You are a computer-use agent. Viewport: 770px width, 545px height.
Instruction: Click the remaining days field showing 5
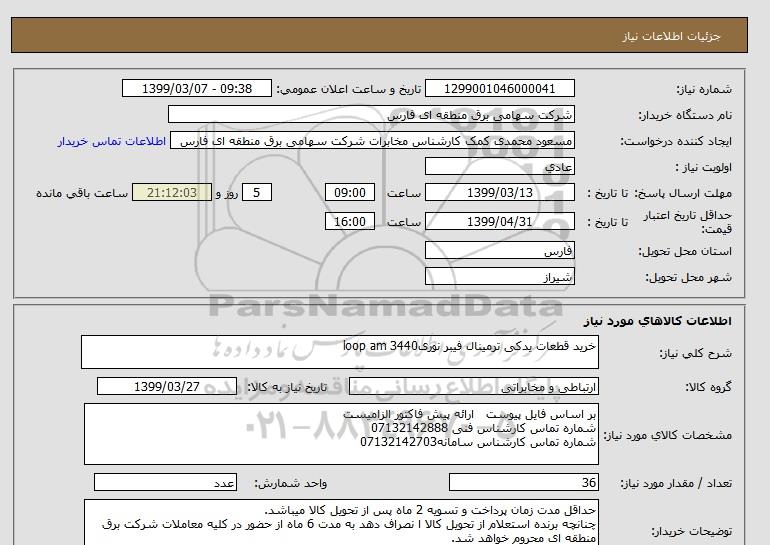point(257,192)
